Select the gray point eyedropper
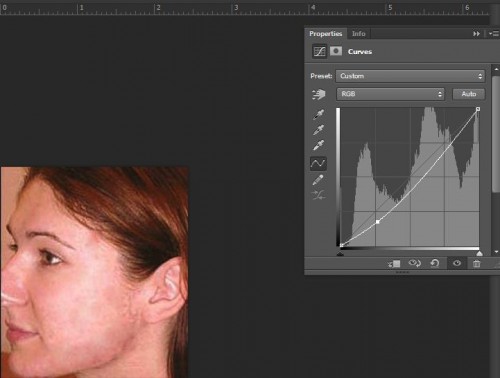 pos(318,130)
